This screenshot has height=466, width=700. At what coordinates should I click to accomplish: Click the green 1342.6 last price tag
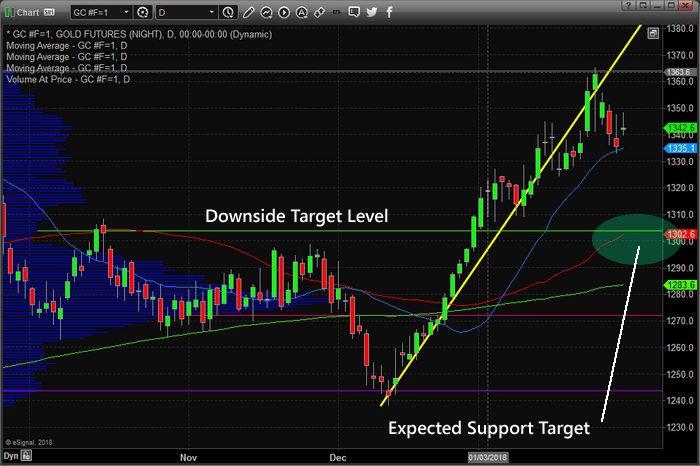point(680,128)
